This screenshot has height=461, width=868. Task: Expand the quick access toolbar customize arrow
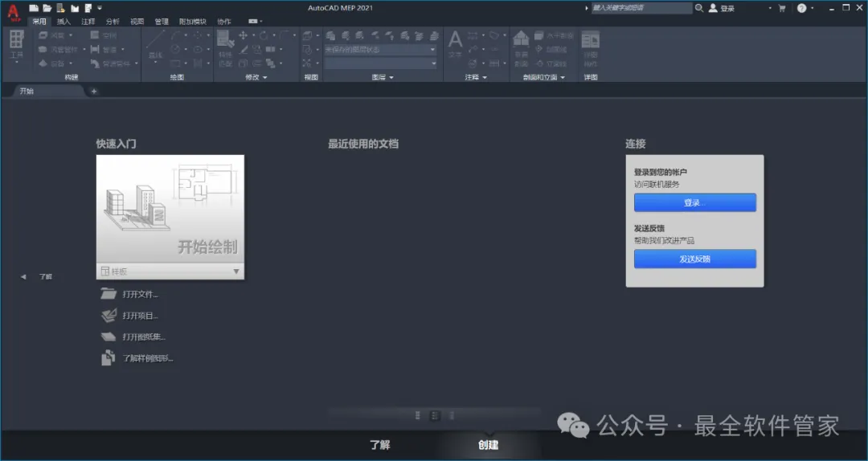[100, 8]
